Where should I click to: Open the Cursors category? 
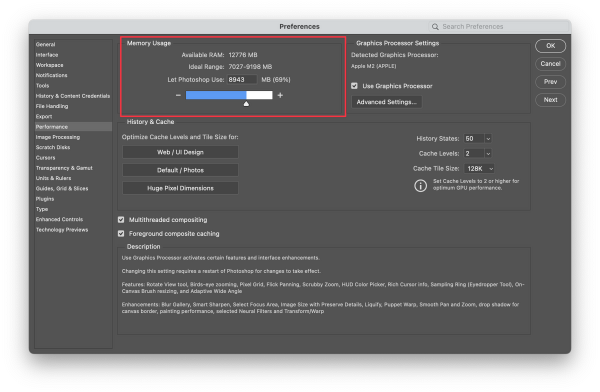point(45,158)
